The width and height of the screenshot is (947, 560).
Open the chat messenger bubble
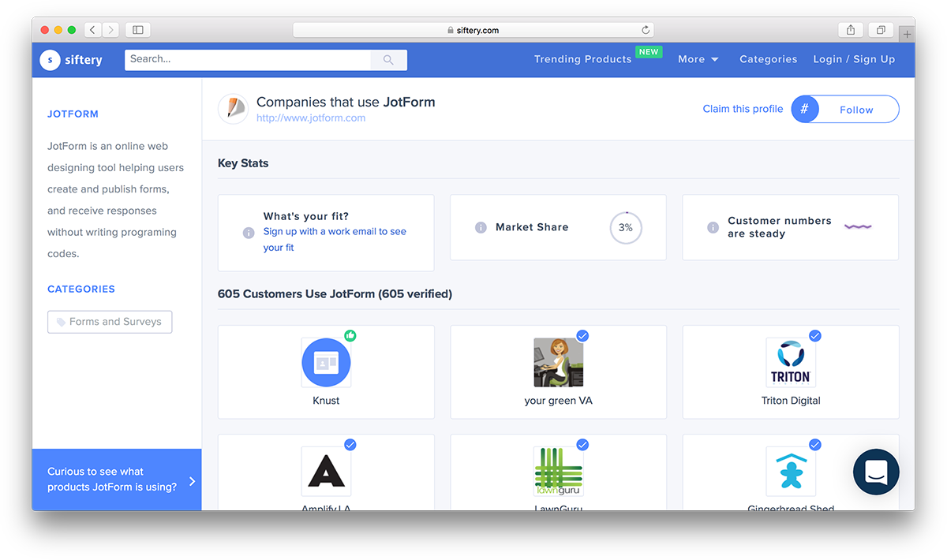coord(876,472)
